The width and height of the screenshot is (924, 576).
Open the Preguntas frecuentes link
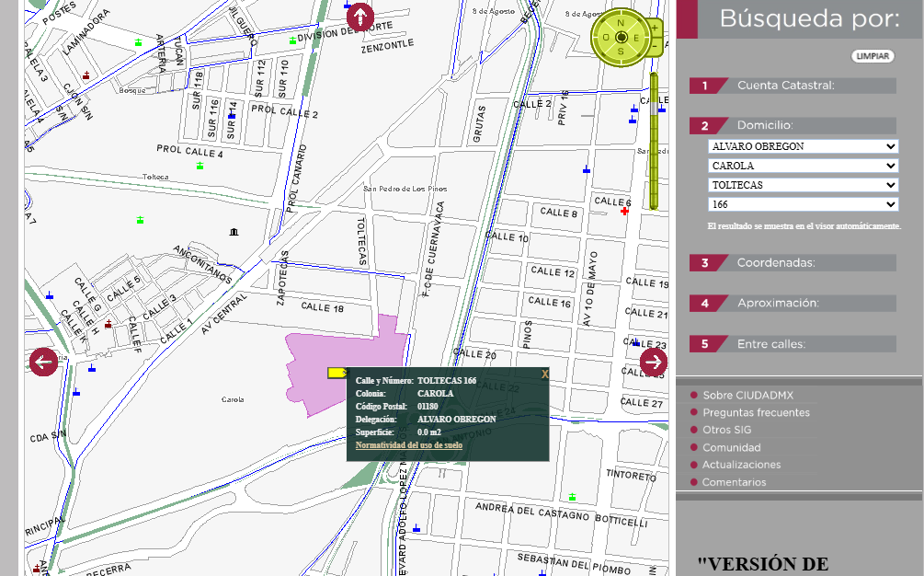click(x=756, y=413)
